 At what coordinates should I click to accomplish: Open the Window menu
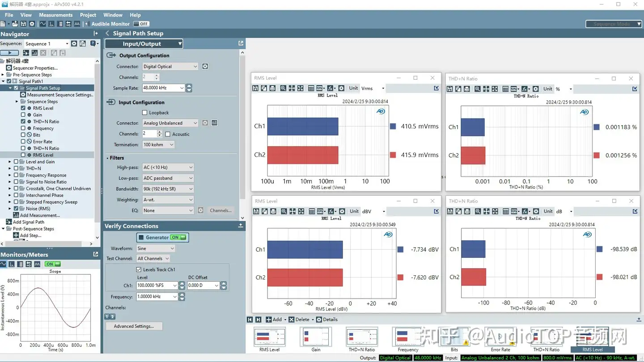(x=113, y=15)
